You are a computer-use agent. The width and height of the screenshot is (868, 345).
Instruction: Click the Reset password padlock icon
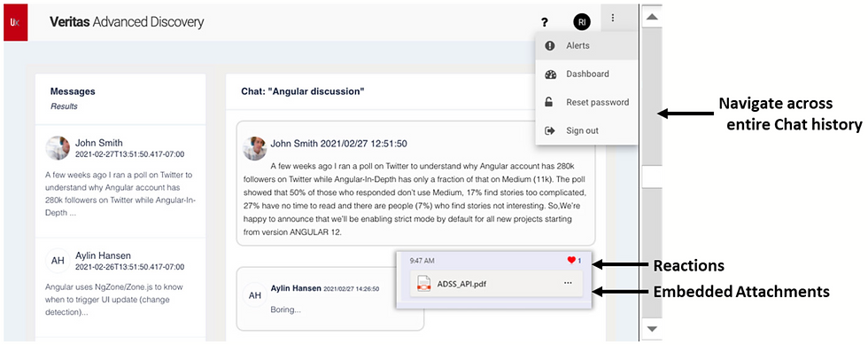(x=549, y=102)
